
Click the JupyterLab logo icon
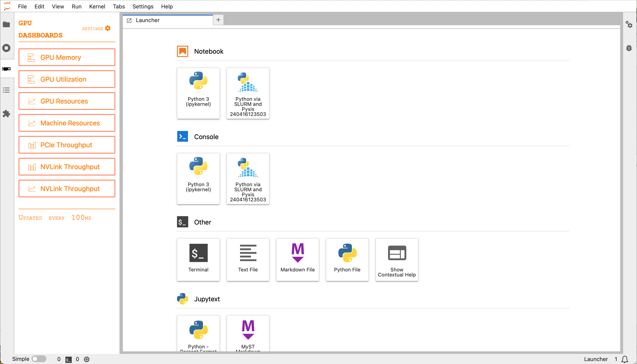pos(7,6)
